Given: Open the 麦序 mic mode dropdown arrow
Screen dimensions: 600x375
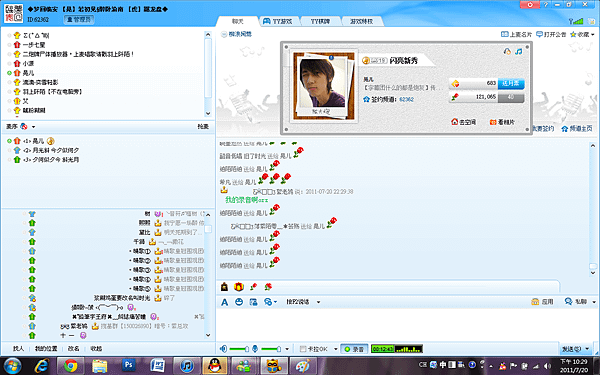Looking at the screenshot, I should pyautogui.click(x=33, y=127).
